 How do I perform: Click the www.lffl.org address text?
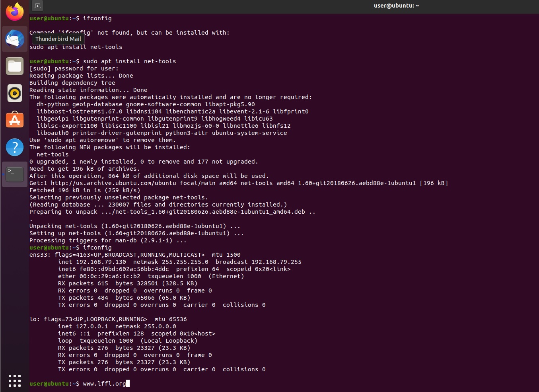(x=104, y=383)
